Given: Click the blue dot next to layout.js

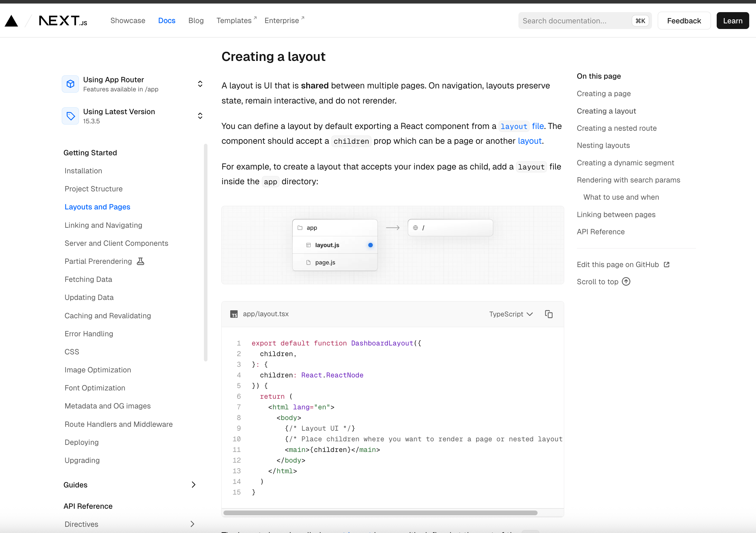Looking at the screenshot, I should coord(370,245).
